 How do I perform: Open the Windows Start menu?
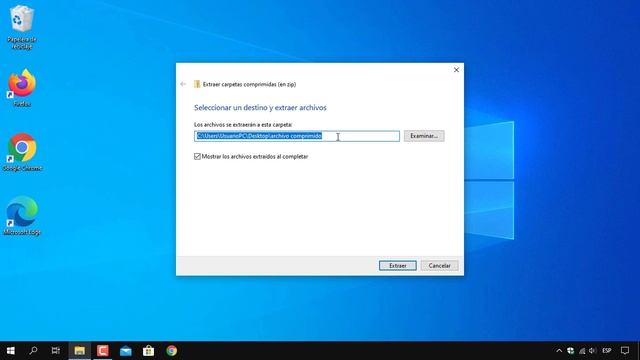click(x=11, y=351)
